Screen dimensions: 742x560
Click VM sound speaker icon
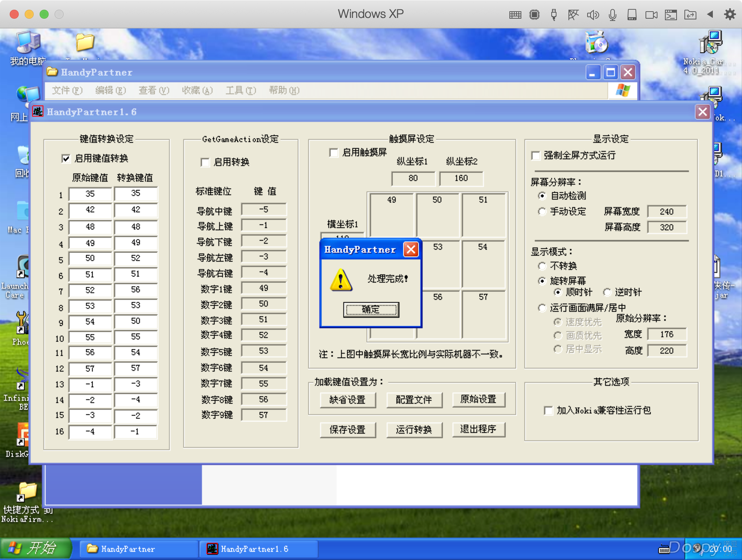point(593,15)
